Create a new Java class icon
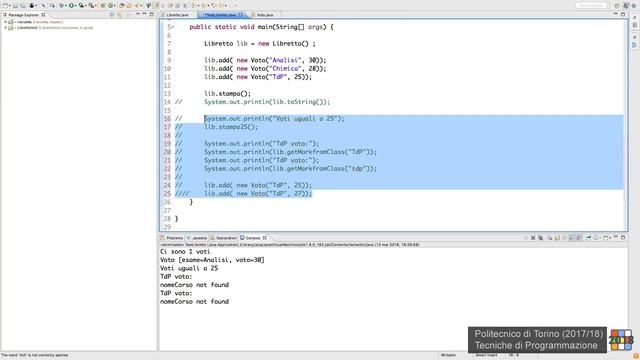640x360 pixels. (110, 5)
